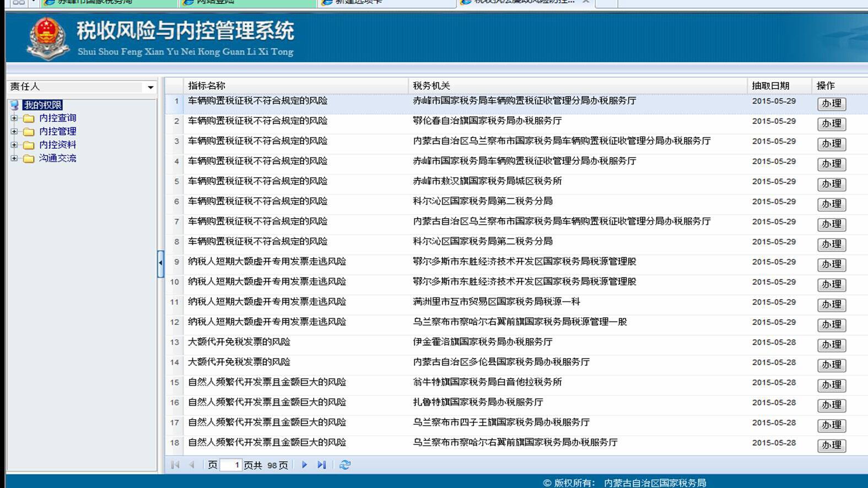Expand the 沟通交流 tree node
Image resolution: width=868 pixels, height=488 pixels.
coord(14,159)
